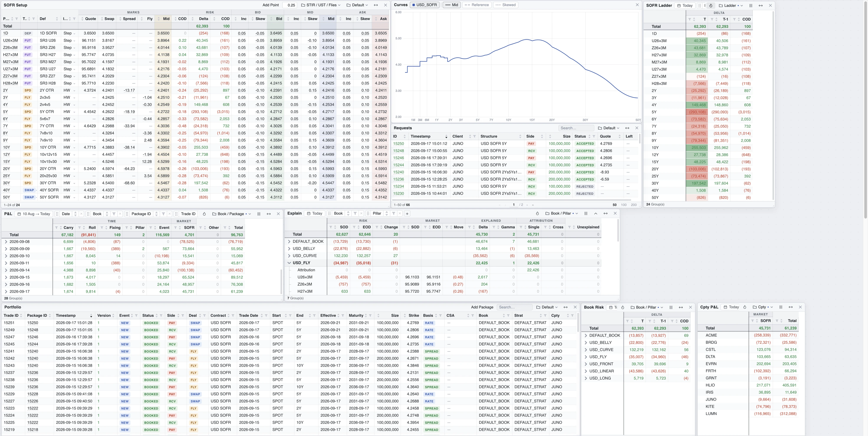Click expand-width arrows in Requests panel
The width and height of the screenshot is (868, 436).
pos(627,128)
